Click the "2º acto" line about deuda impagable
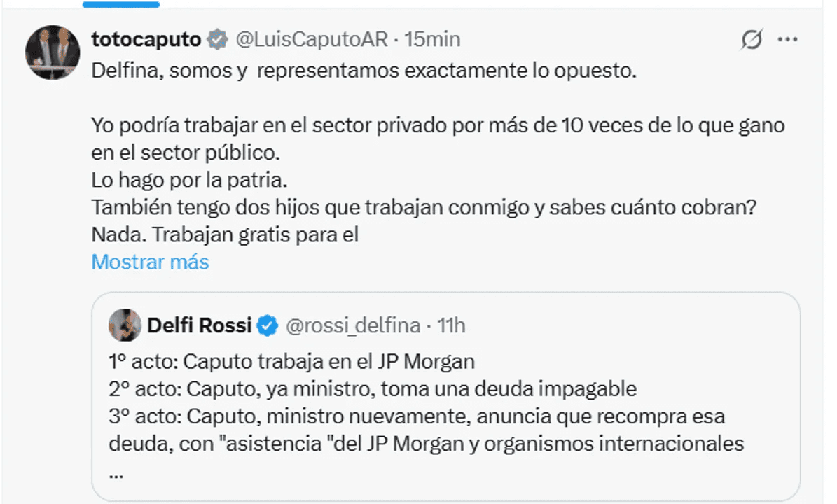 [373, 389]
